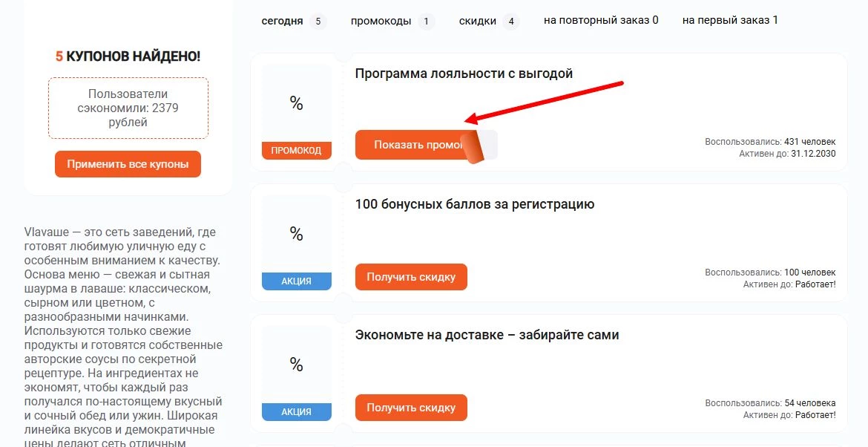The height and width of the screenshot is (447, 868).
Task: Click the ПРОМОКОД badge on the first coupon
Action: [x=296, y=151]
